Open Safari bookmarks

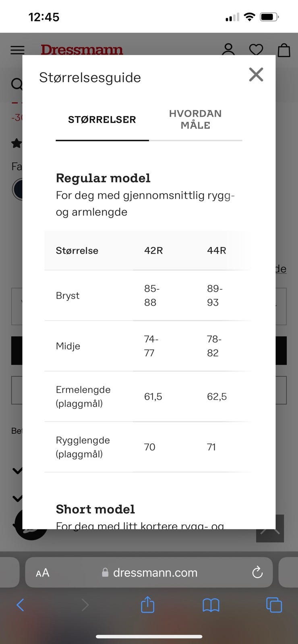pos(211,605)
